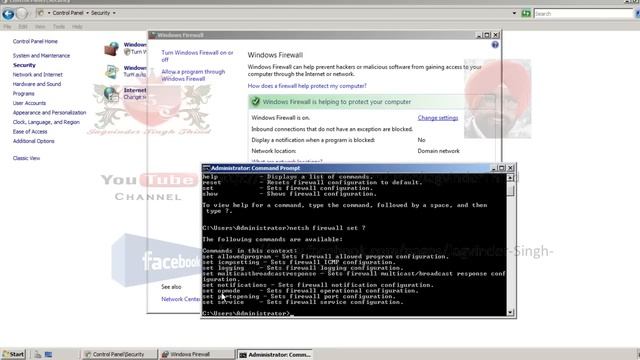Click Administrator: Command Prompt taskbar button
Viewport: 640px width, 360px height.
[x=275, y=355]
